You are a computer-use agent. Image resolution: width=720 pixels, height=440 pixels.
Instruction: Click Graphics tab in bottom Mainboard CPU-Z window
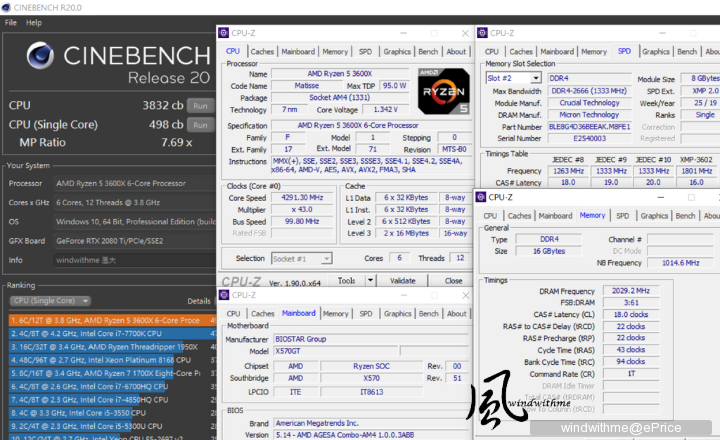click(x=398, y=314)
